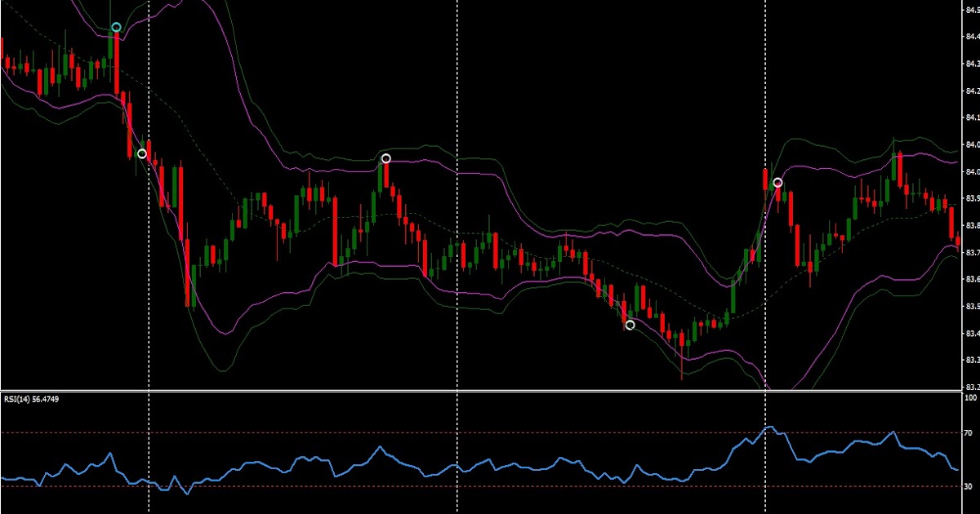Click the white circle marker at lowest candles
Image resolution: width=980 pixels, height=514 pixels.
coord(630,325)
